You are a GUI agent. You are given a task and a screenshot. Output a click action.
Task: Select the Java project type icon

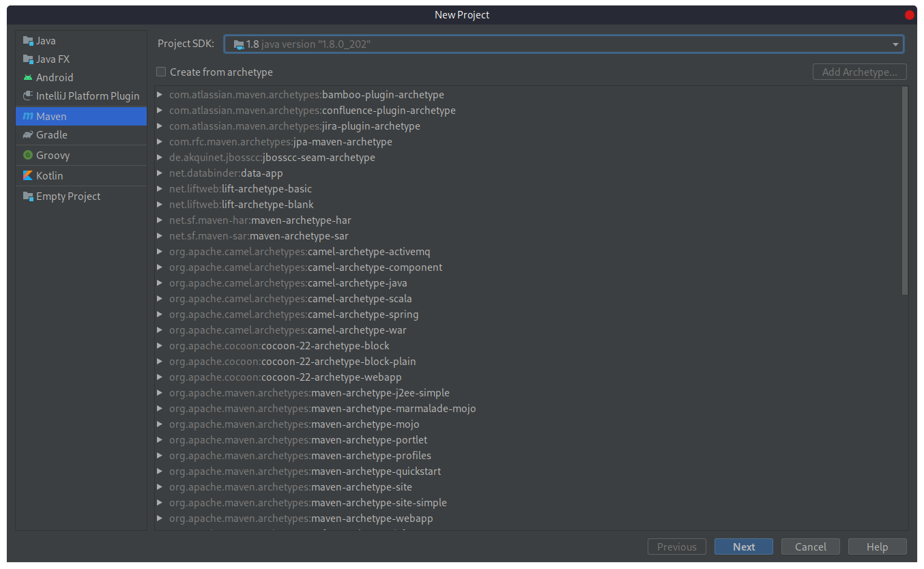27,40
